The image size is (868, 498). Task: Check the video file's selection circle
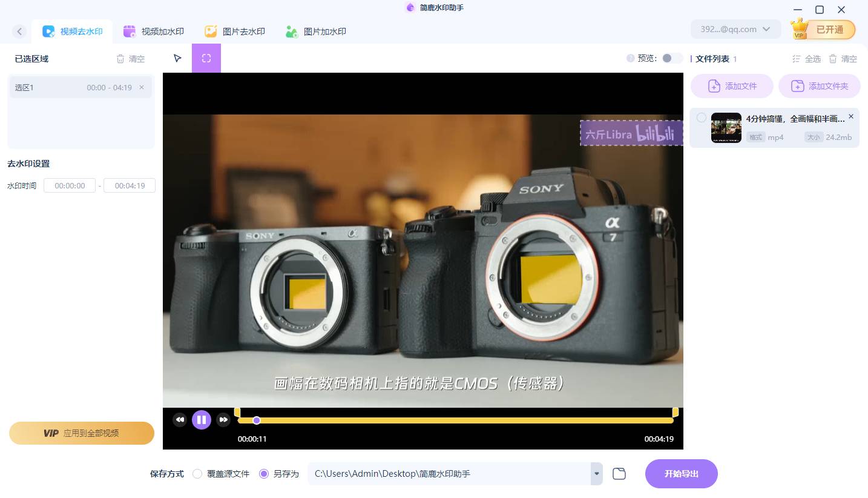coord(702,118)
